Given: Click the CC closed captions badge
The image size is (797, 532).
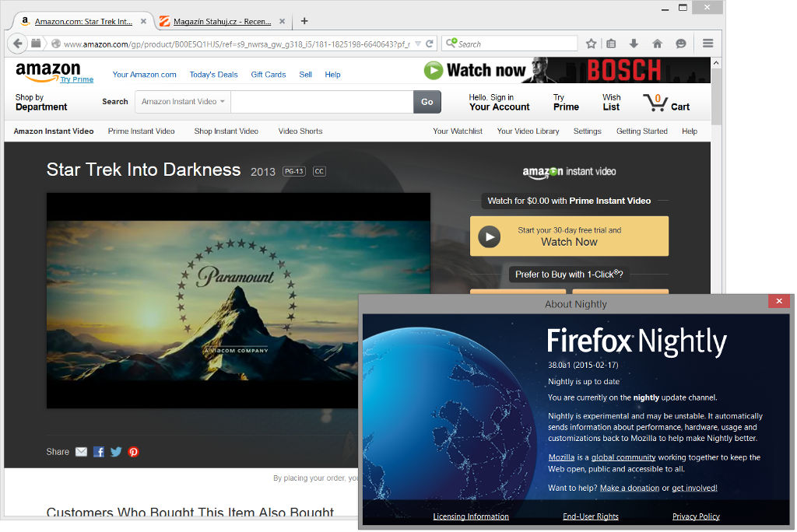Looking at the screenshot, I should click(319, 171).
